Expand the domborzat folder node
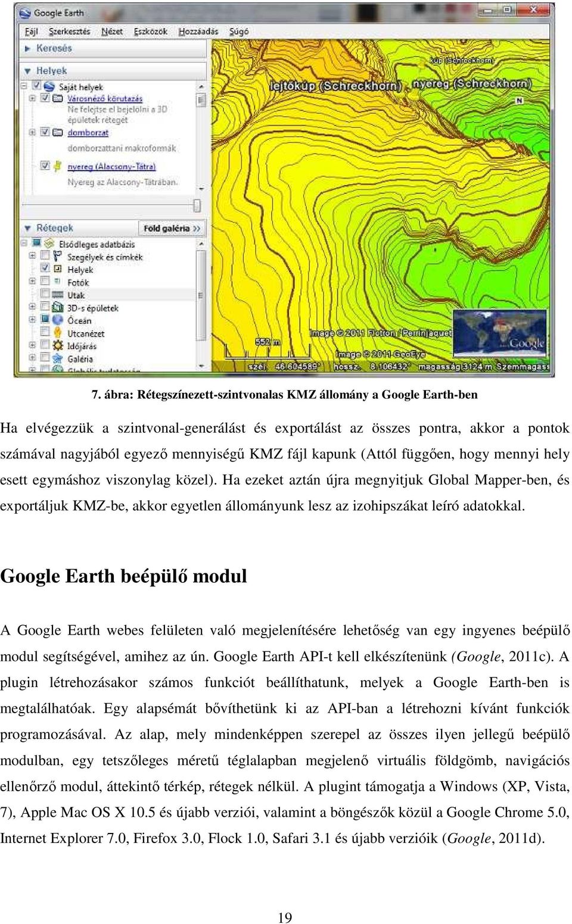 coord(32,132)
